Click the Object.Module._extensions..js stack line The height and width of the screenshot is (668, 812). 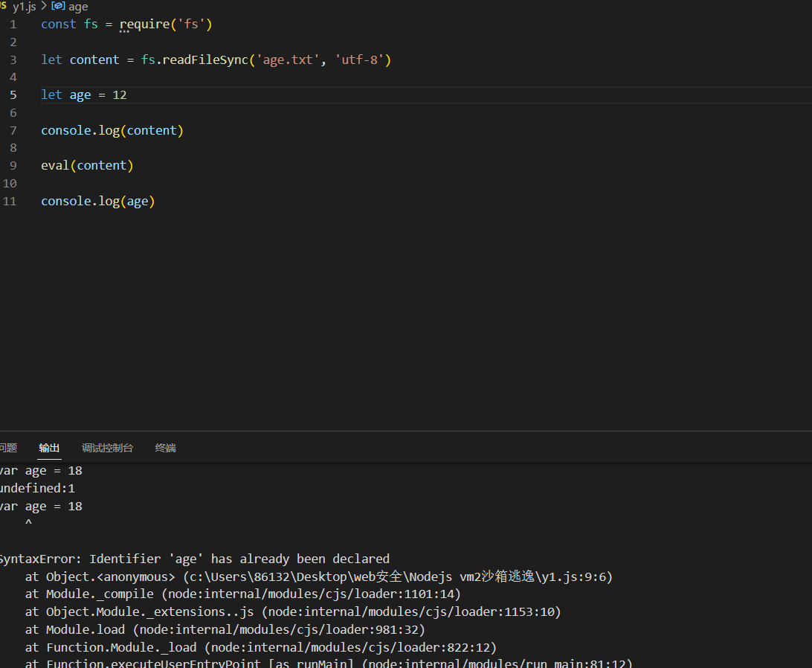[x=293, y=612]
